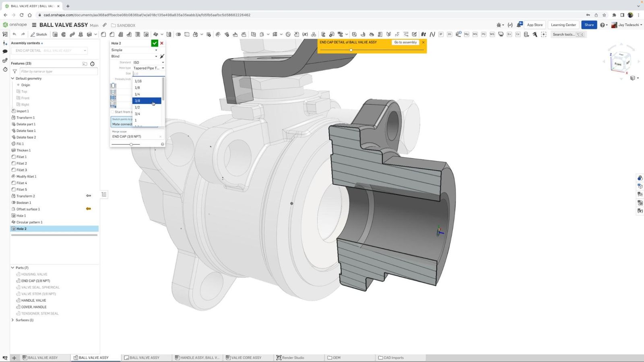Screen dimensions: 644x362
Task: Cancel the Hole 2 dialog with red X
Action: pyautogui.click(x=162, y=43)
